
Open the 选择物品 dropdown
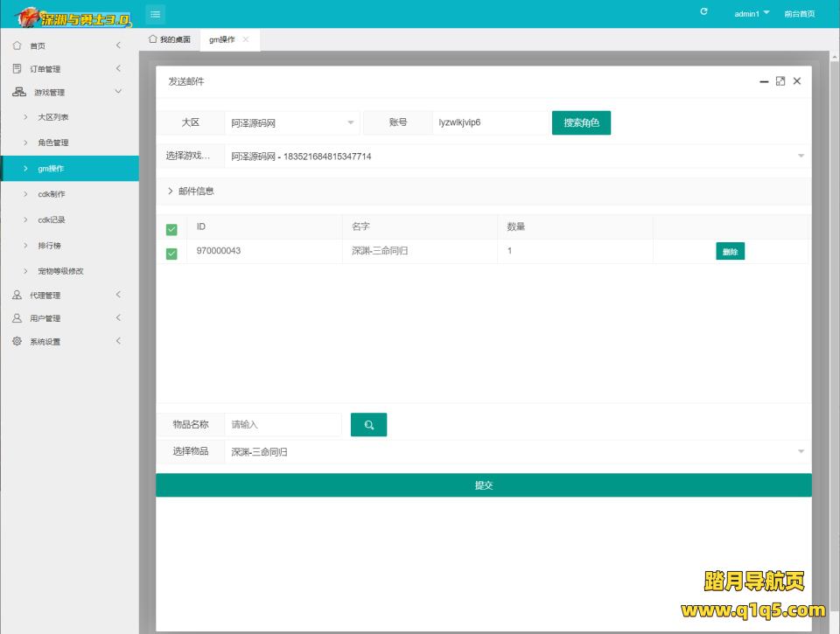(516, 452)
